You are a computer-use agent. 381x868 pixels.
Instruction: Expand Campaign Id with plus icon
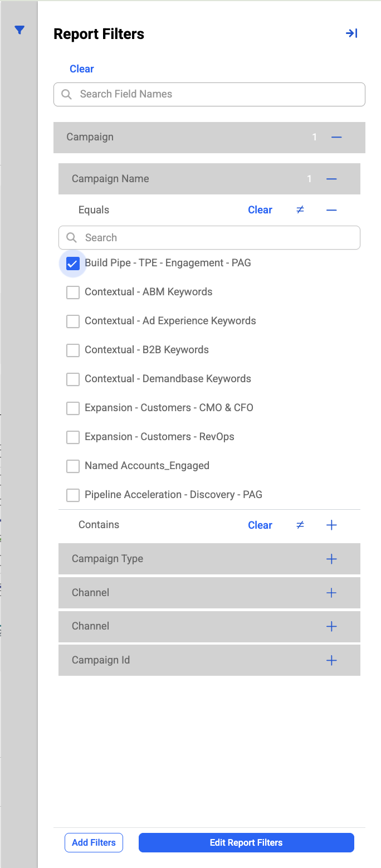(x=331, y=660)
